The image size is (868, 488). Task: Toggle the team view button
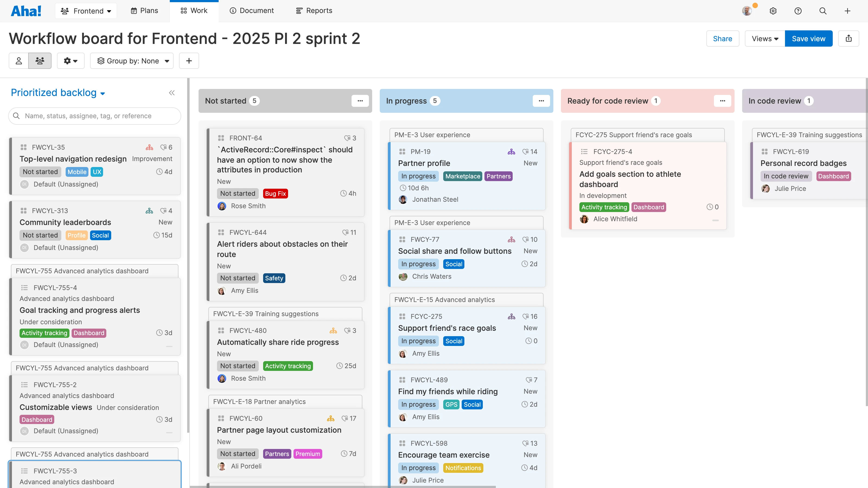point(40,61)
